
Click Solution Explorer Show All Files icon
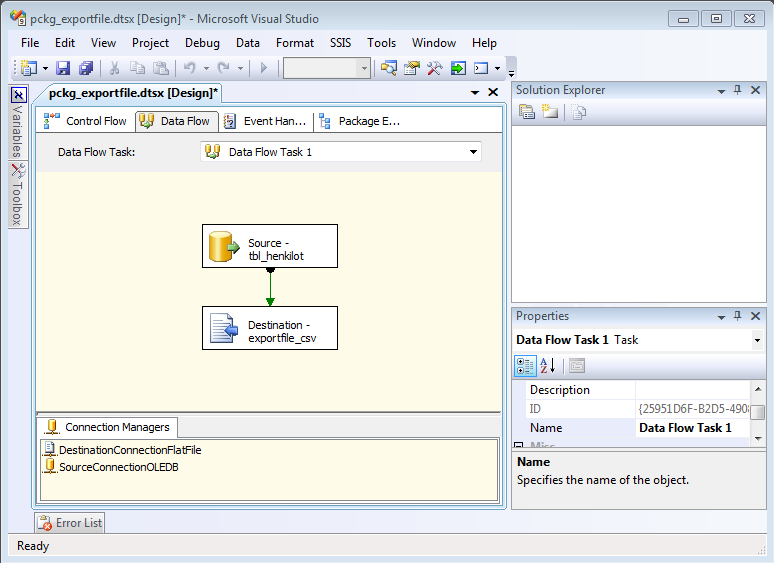click(x=549, y=112)
